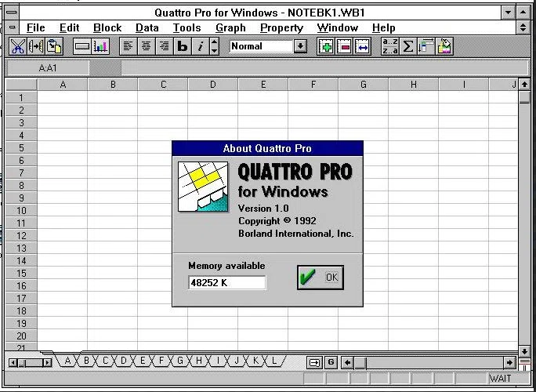Open the application control menu box

(12, 13)
